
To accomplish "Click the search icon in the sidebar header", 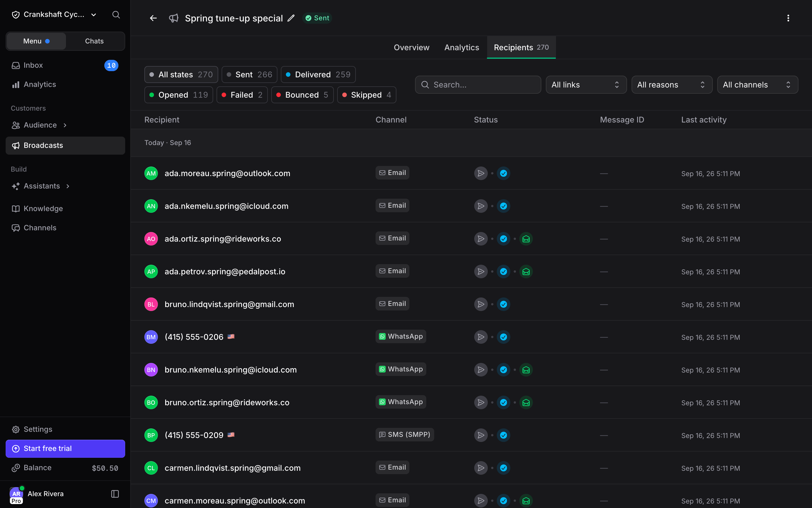I will pyautogui.click(x=116, y=15).
